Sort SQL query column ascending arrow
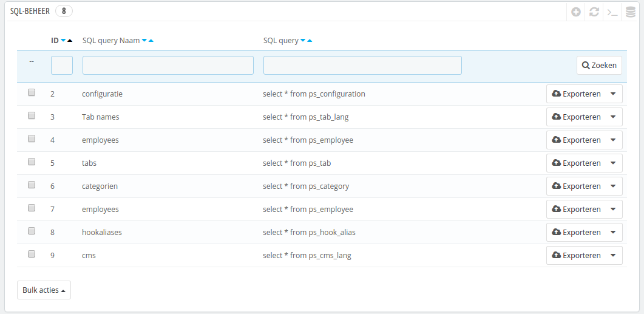The height and width of the screenshot is (314, 644). [310, 41]
